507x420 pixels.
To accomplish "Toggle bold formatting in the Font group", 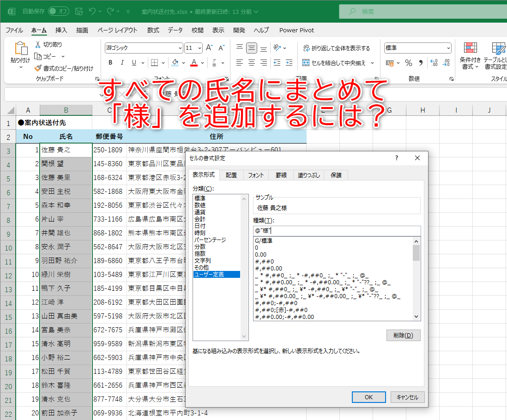I will [110, 62].
